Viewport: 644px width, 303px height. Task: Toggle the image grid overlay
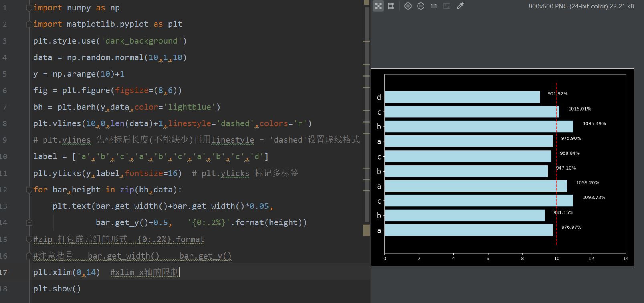point(391,6)
